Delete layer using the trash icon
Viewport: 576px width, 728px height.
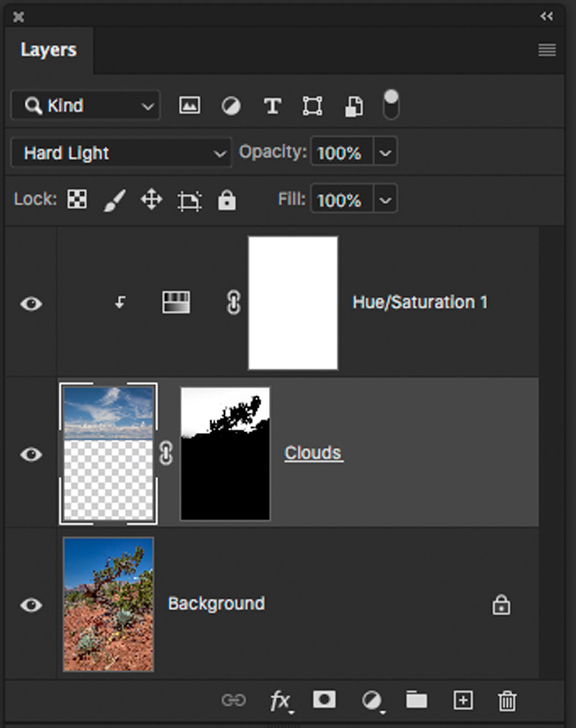507,701
